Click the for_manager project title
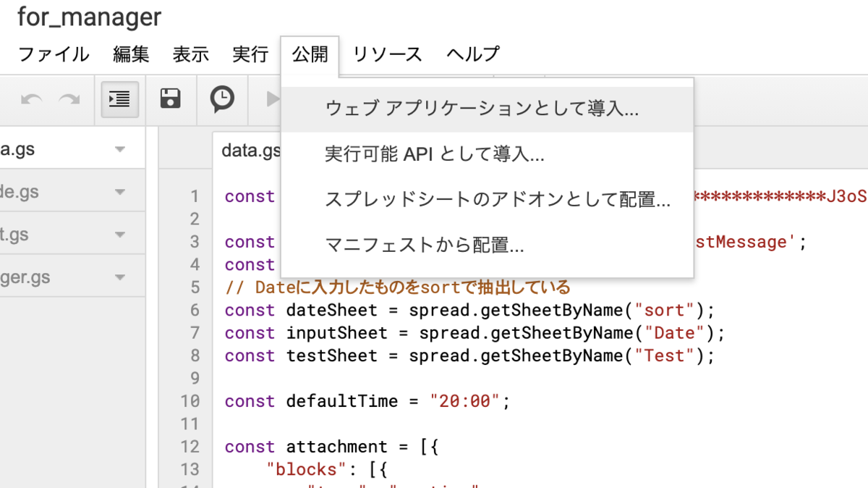This screenshot has width=868, height=488. click(89, 17)
